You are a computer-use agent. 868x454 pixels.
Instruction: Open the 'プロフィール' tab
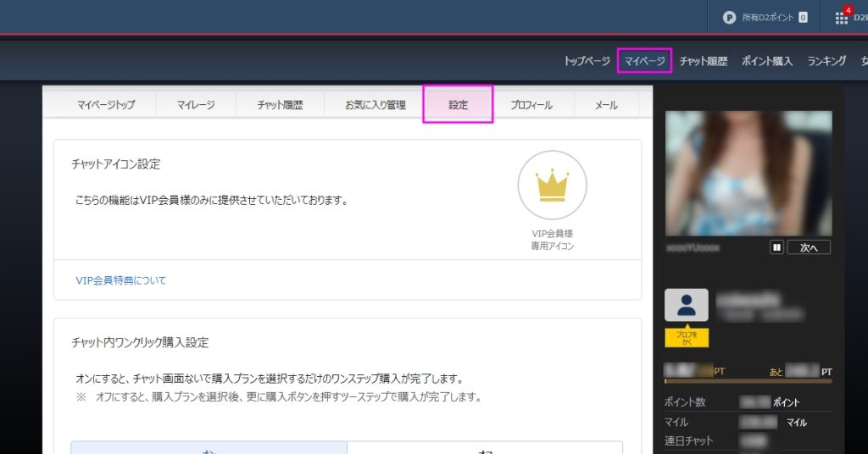(531, 105)
